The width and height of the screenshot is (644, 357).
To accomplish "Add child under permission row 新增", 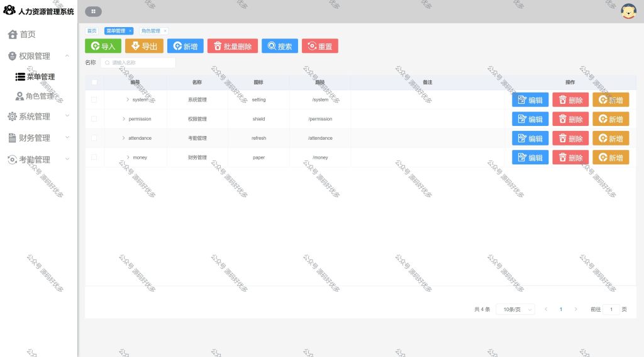I will pos(611,119).
